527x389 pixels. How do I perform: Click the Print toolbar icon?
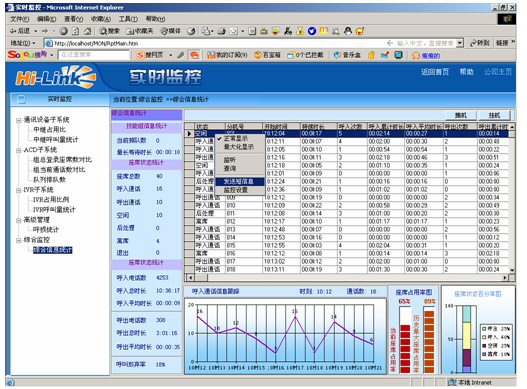click(221, 31)
